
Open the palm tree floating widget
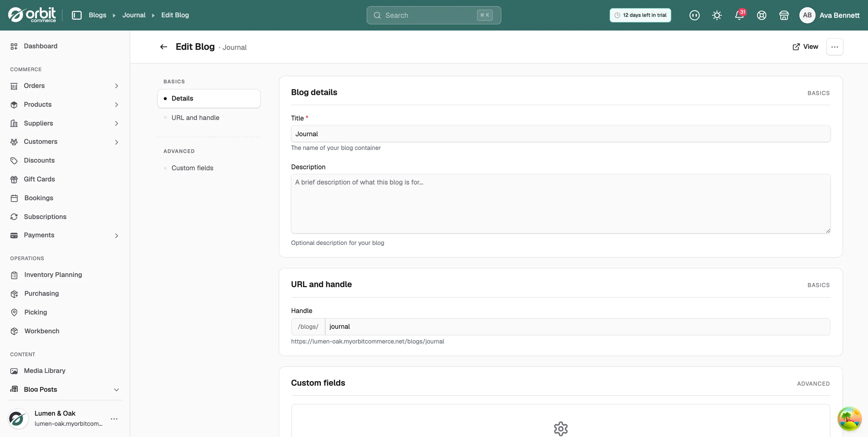pos(849,419)
